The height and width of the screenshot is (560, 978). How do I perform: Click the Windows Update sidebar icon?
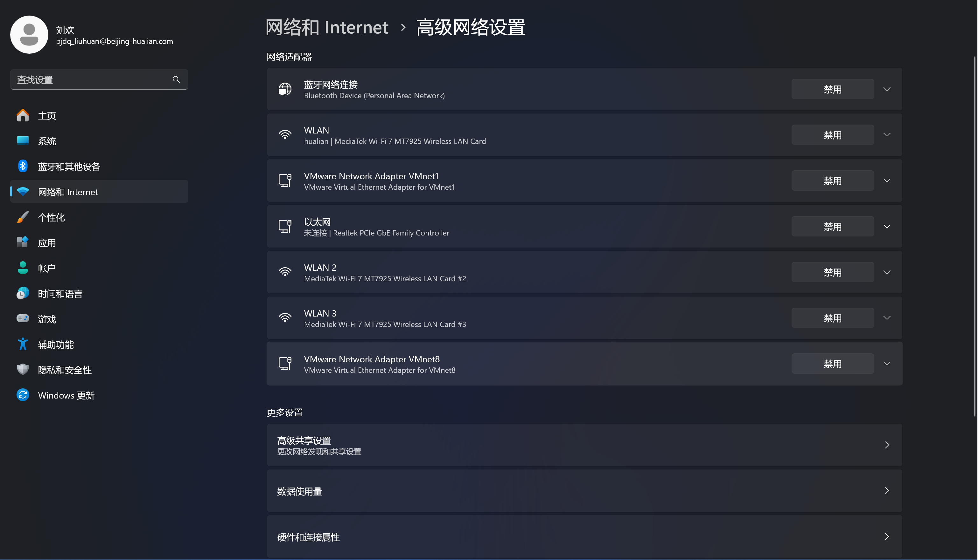point(23,395)
